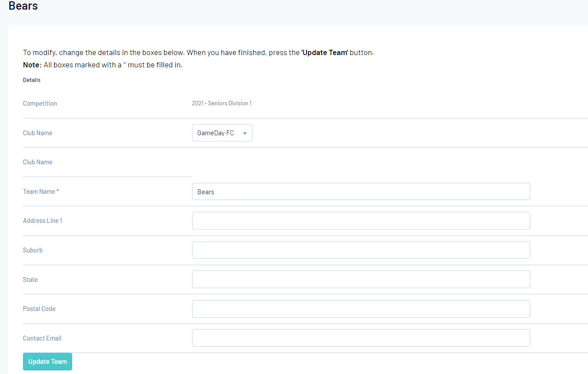The width and height of the screenshot is (588, 374).
Task: Click the 'Note:' required-fields instruction line
Action: click(x=103, y=65)
